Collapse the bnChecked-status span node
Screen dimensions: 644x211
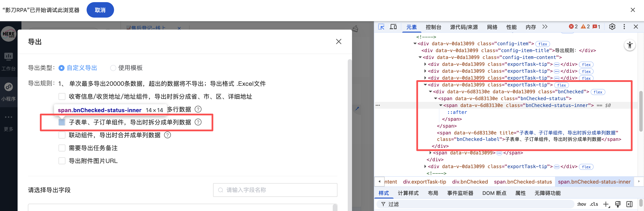click(435, 99)
